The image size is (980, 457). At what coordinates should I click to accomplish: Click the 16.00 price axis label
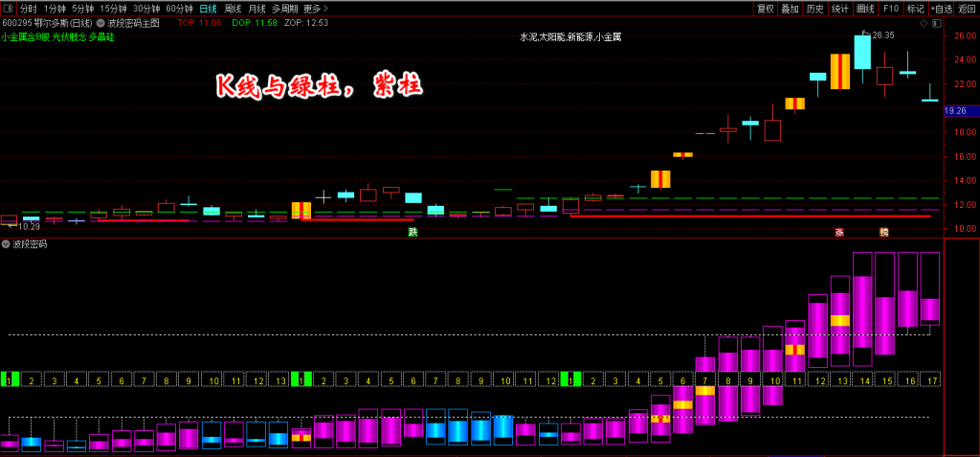click(965, 156)
